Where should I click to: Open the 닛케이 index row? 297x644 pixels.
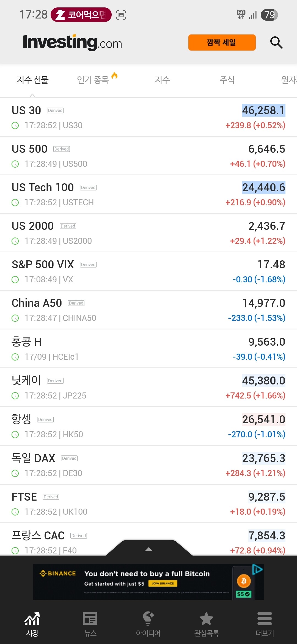148,388
